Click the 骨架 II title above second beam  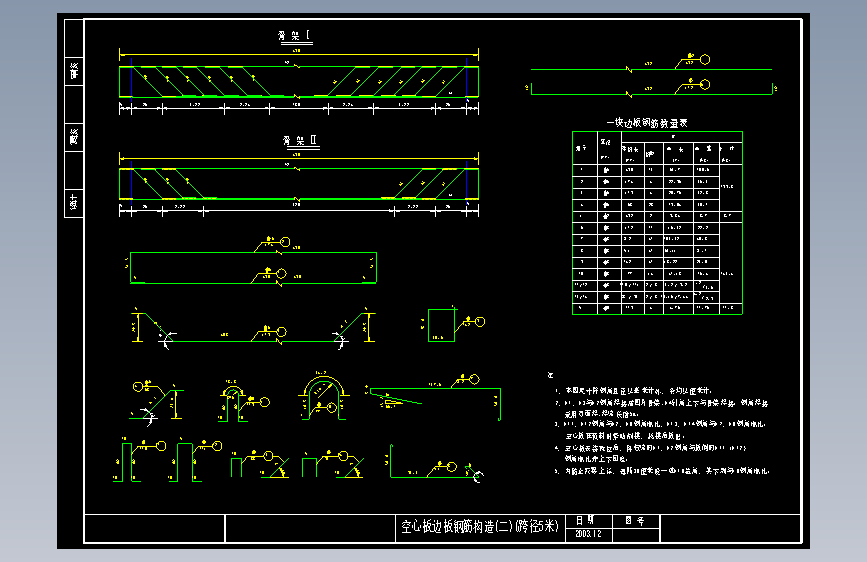299,140
